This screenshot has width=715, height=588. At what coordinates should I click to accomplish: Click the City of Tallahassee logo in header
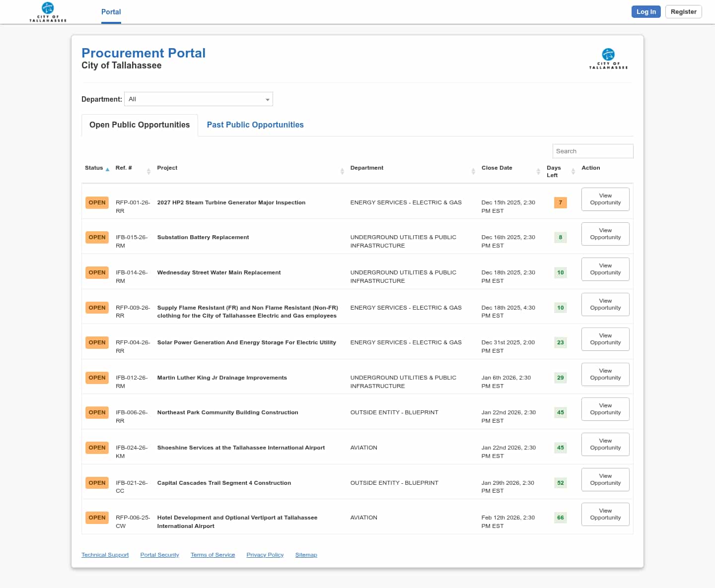tap(48, 12)
